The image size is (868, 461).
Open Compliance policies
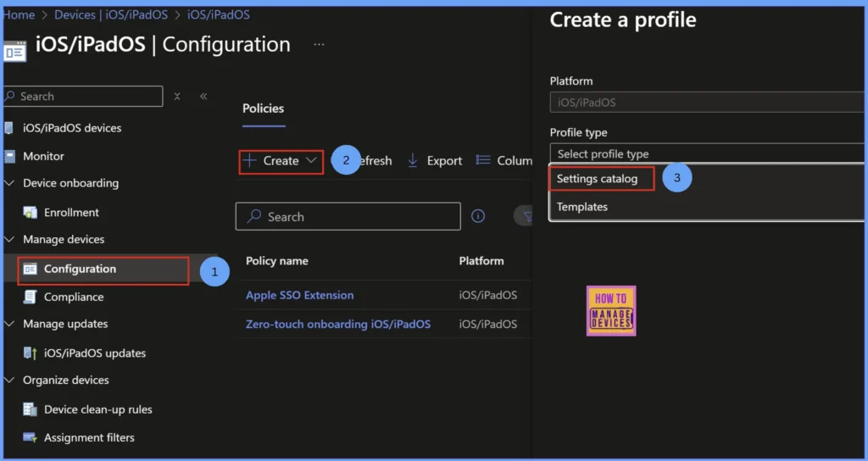tap(74, 297)
